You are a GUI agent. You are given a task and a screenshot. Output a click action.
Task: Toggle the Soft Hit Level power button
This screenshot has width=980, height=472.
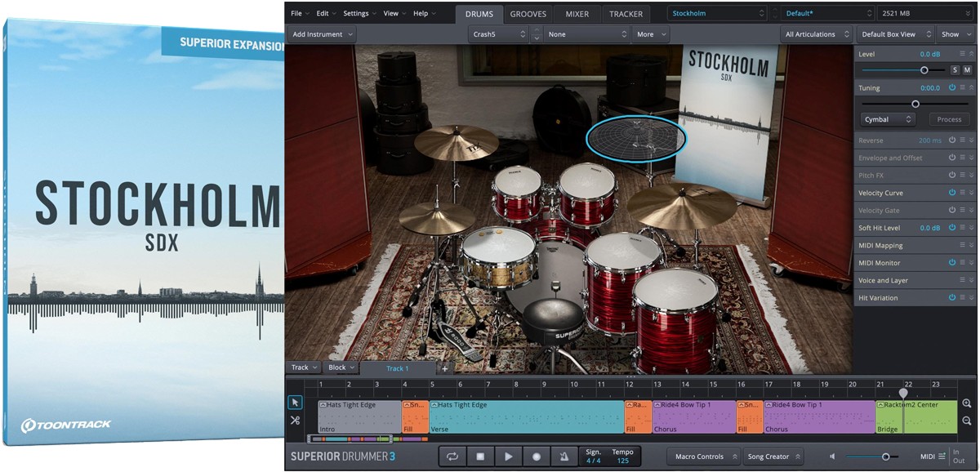pos(952,228)
